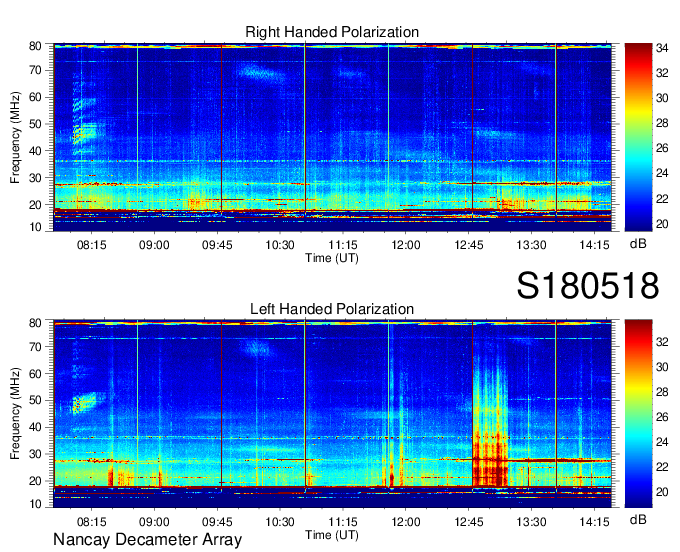Click the 30 value on Left Handed colorbar
The height and width of the screenshot is (552, 680).
pyautogui.click(x=662, y=367)
